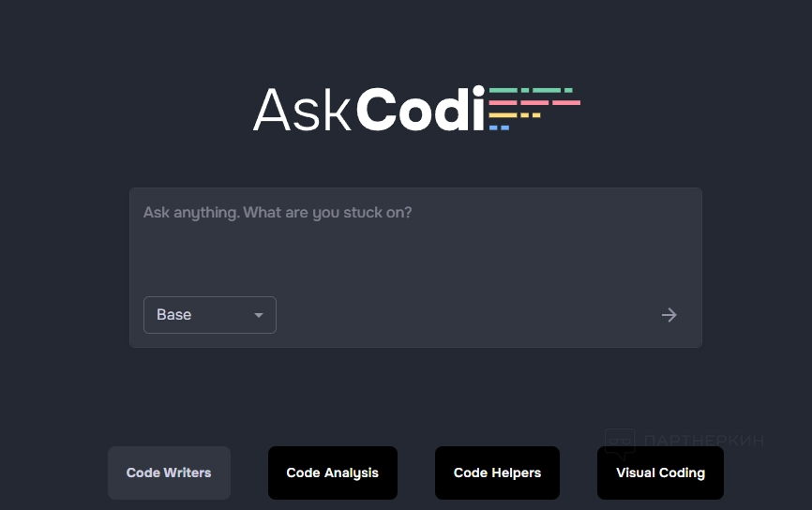Click the yellow line in the logo icon

tap(514, 115)
